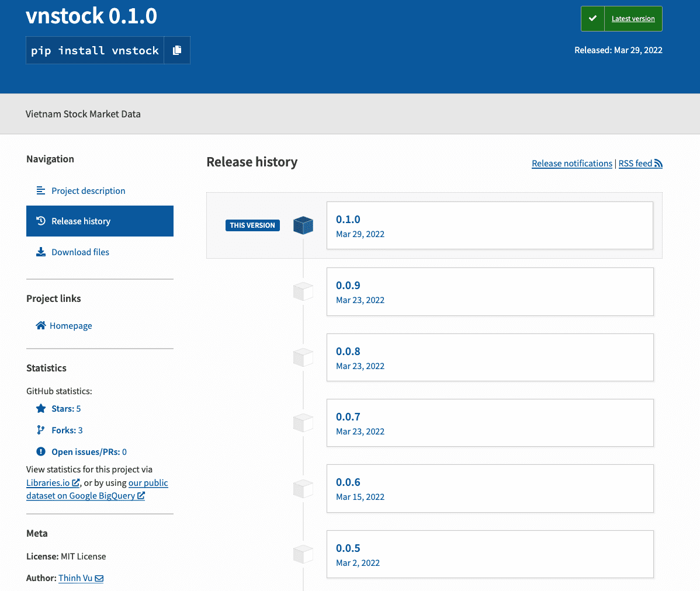Click the RSS feed icon
Screen dimensions: 700x591
click(658, 163)
